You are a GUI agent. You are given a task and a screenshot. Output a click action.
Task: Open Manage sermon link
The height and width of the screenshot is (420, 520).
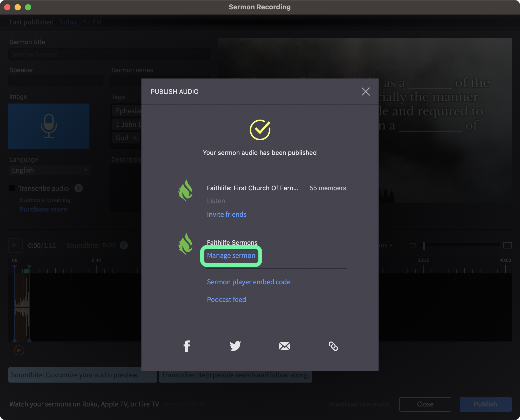point(231,256)
